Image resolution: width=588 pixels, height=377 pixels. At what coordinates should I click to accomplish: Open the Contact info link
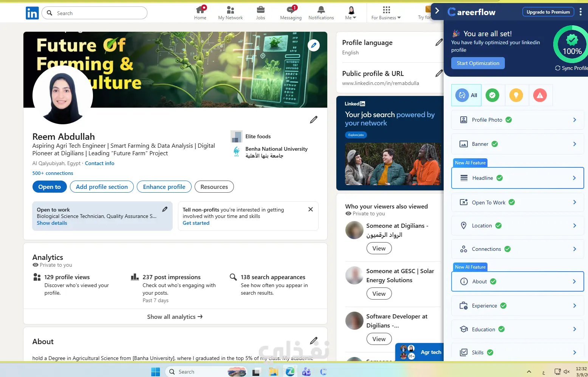point(99,163)
